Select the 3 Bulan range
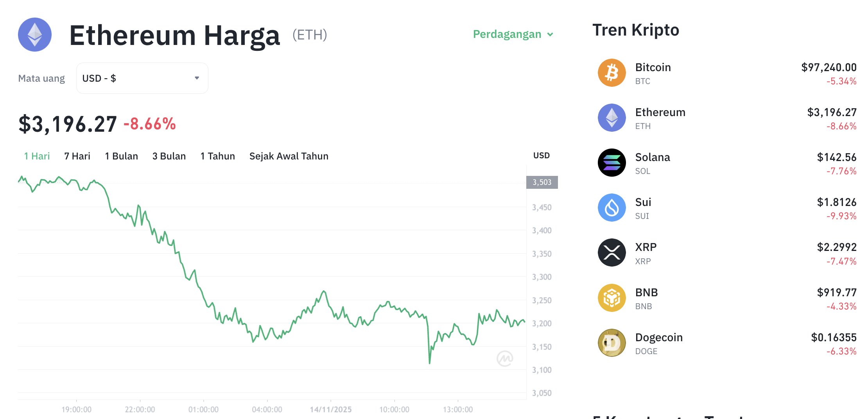This screenshot has width=868, height=419. tap(169, 156)
